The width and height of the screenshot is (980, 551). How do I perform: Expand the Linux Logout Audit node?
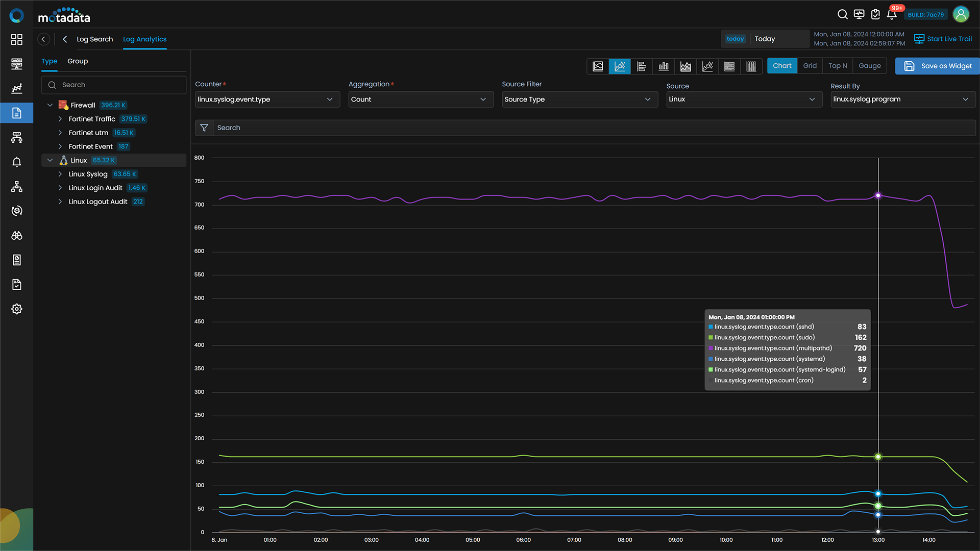(60, 202)
